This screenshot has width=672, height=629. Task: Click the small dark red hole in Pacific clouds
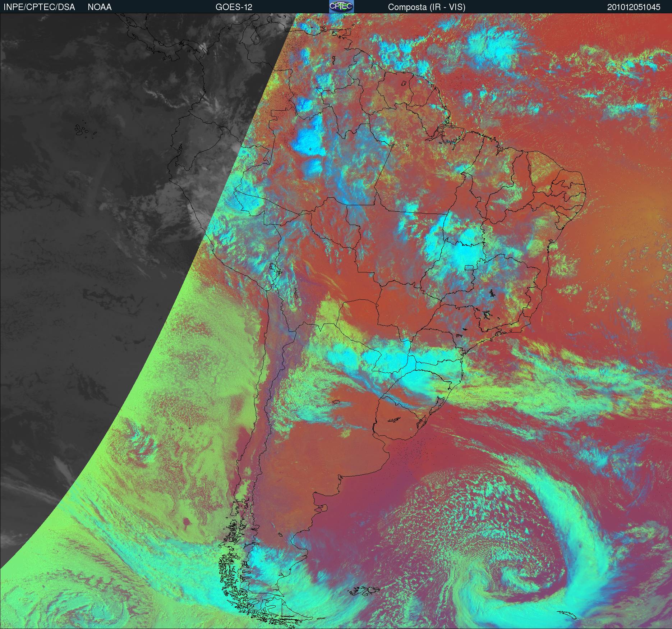point(186,521)
